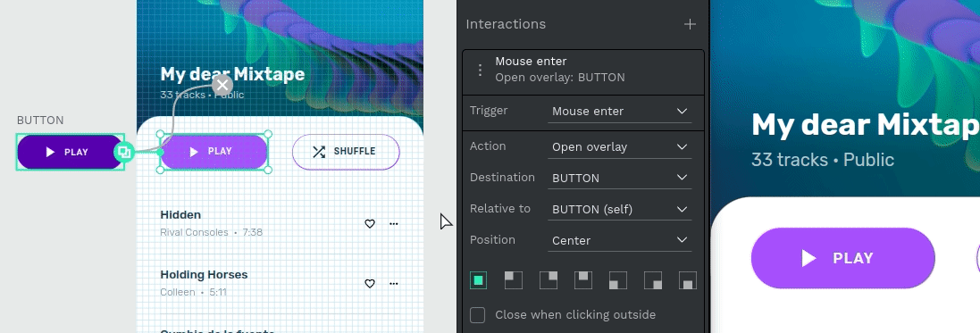Open the Trigger dropdown set to Mouse enter

coord(619,112)
